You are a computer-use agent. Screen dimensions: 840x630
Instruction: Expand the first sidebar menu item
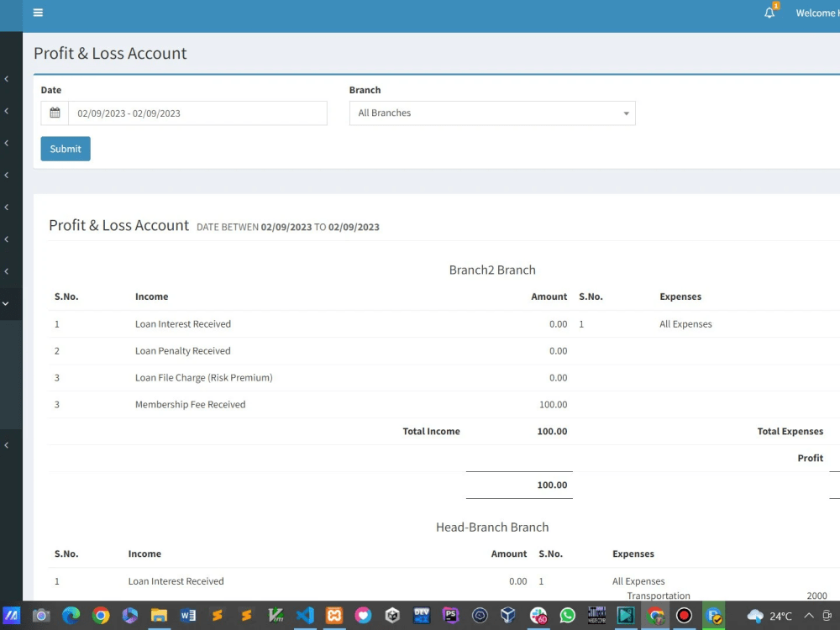tap(8, 78)
